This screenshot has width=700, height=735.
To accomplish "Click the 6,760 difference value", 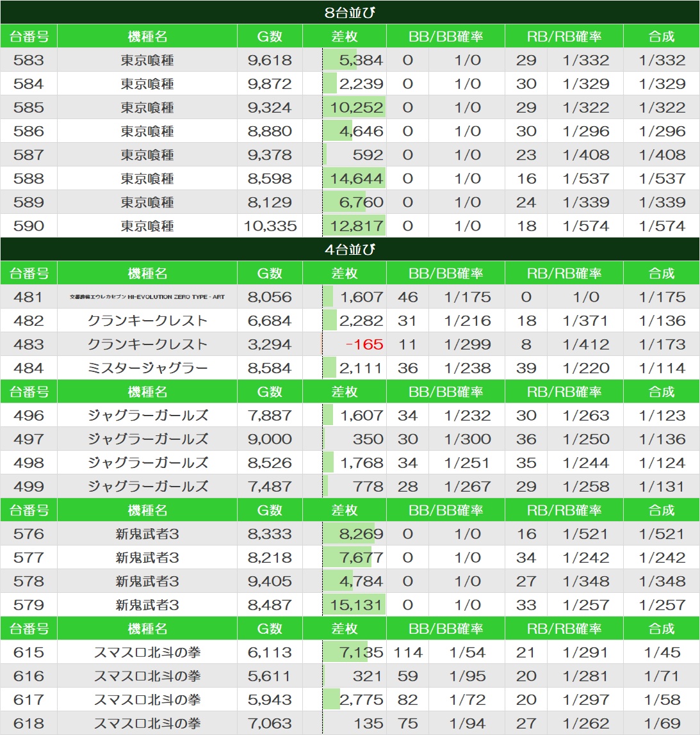I will click(361, 202).
